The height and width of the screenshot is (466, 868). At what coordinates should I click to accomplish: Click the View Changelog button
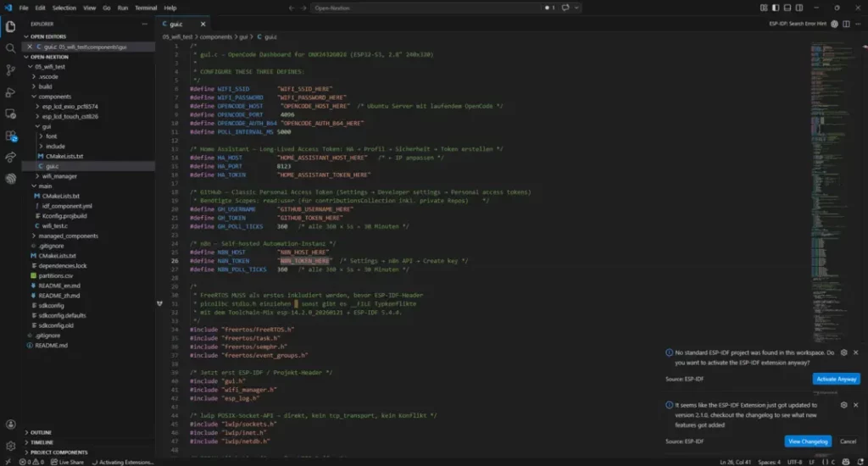tap(808, 441)
